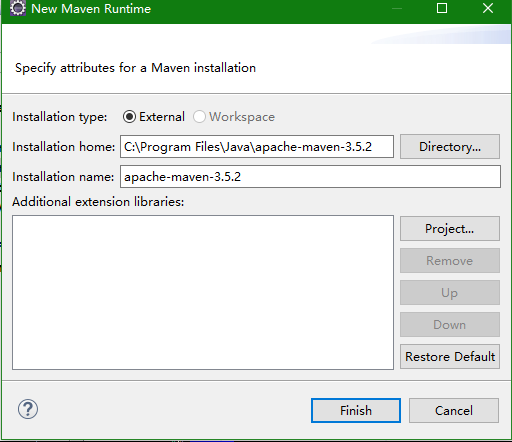Image resolution: width=512 pixels, height=442 pixels.
Task: Cancel the New Maven Runtime dialog
Action: [x=454, y=411]
